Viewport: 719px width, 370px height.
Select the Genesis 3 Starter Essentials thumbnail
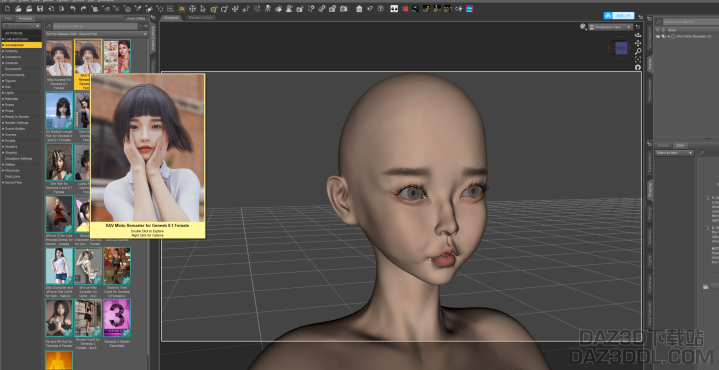[x=117, y=318]
